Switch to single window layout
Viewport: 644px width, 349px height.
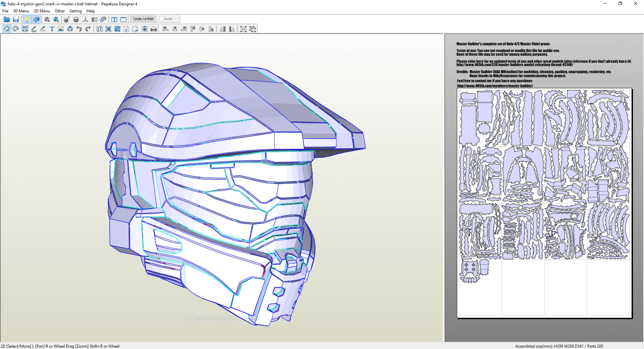point(123,19)
